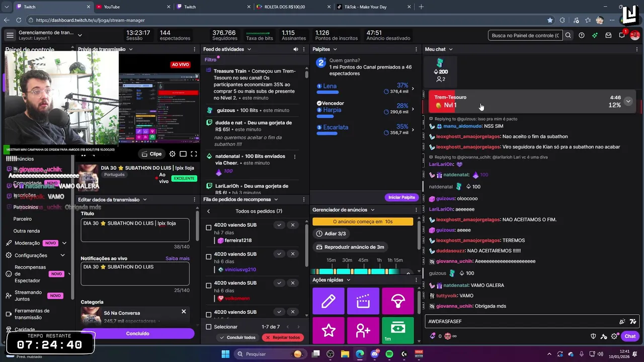Click the Concluído button
The width and height of the screenshot is (644, 362).
click(x=137, y=333)
